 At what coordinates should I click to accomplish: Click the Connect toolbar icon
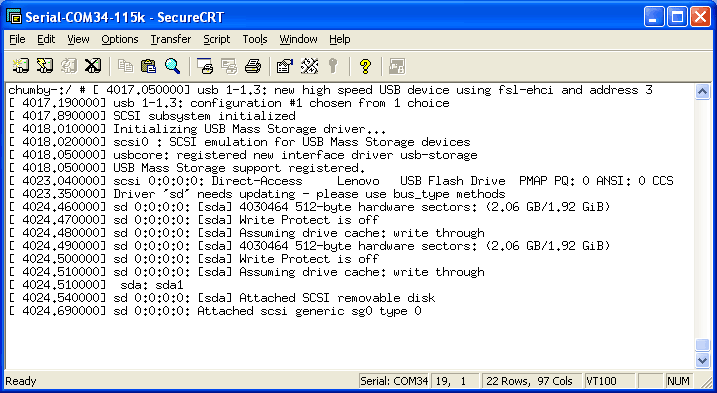[x=21, y=66]
